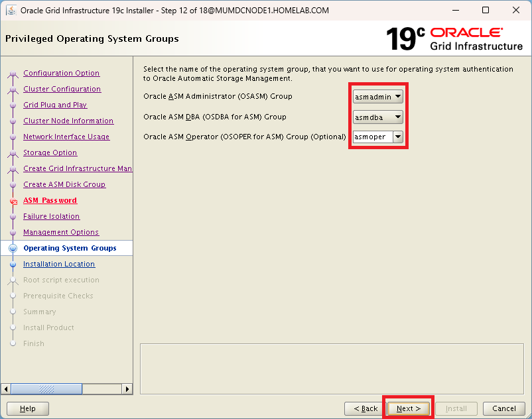532x419 pixels.
Task: Go to Create ASM Disk Group step
Action: coord(64,185)
